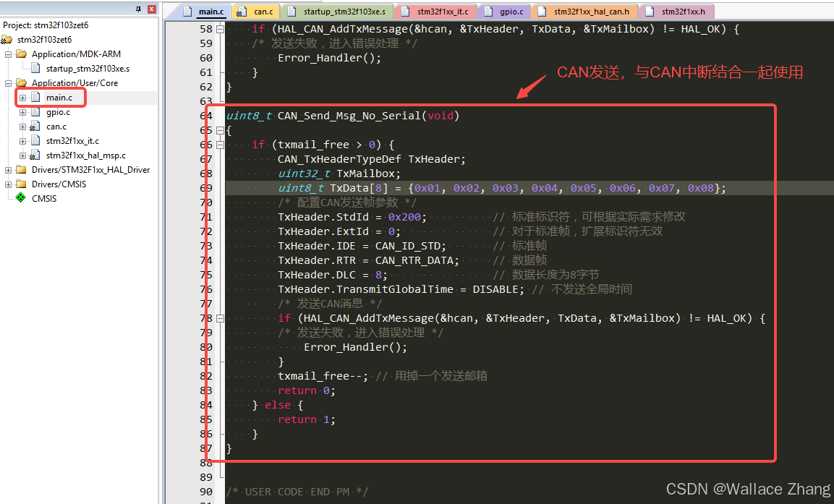The width and height of the screenshot is (834, 504).
Task: Click the green CMSIS component diamond icon
Action: pos(21,198)
